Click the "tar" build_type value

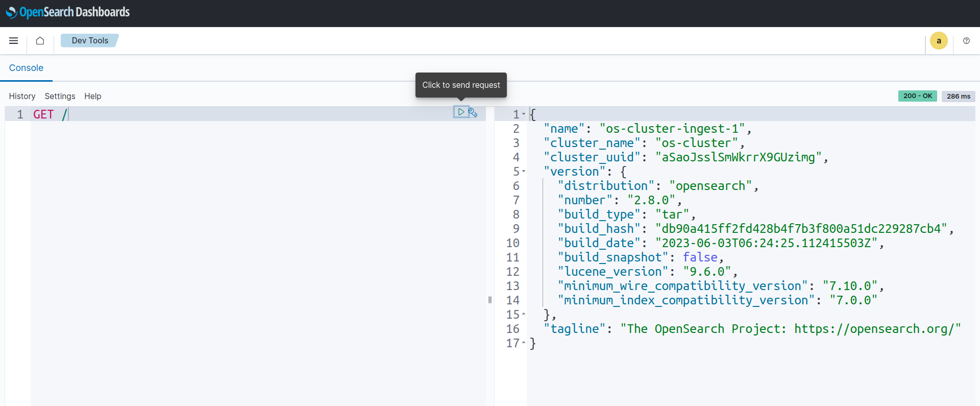pos(672,214)
